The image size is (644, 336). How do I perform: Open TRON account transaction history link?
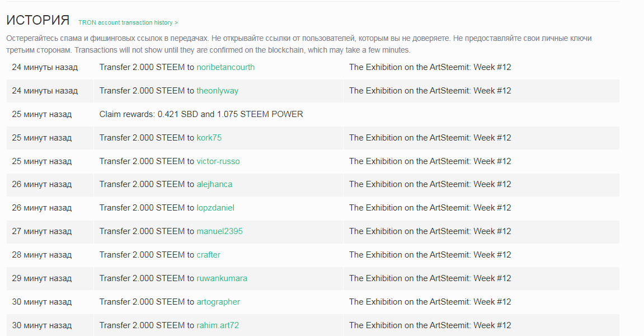pos(128,22)
